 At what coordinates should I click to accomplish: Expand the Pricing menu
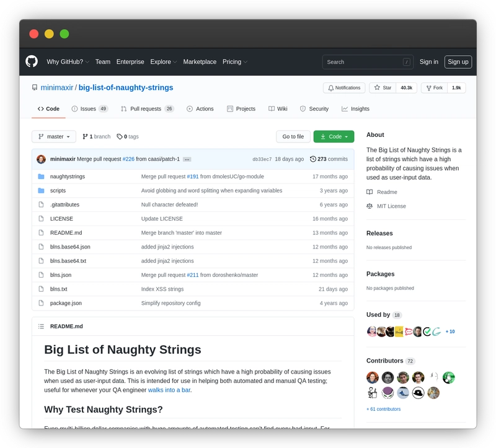click(235, 61)
